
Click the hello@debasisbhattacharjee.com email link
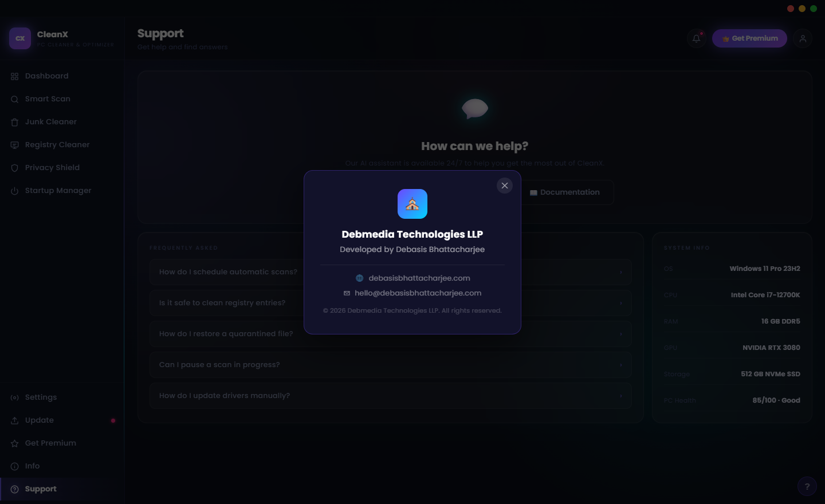(x=418, y=293)
